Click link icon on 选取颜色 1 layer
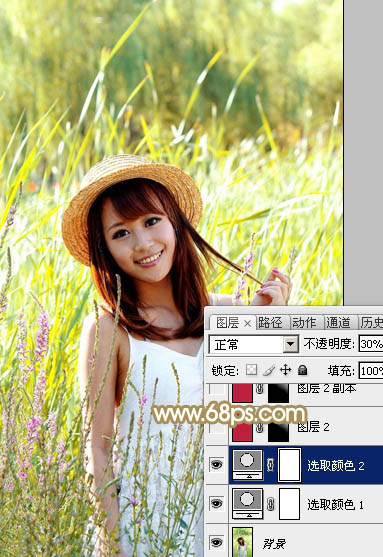The width and height of the screenshot is (383, 557). tap(270, 504)
